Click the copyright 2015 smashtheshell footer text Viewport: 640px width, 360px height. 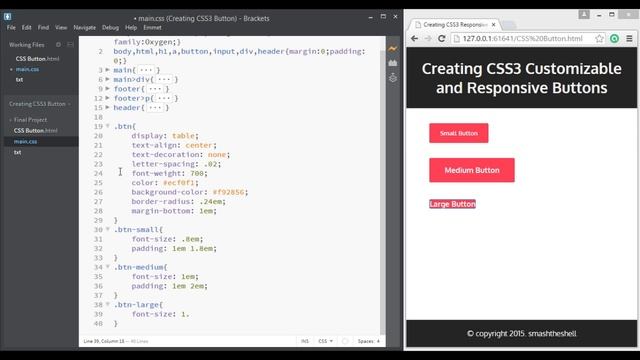[x=522, y=333]
